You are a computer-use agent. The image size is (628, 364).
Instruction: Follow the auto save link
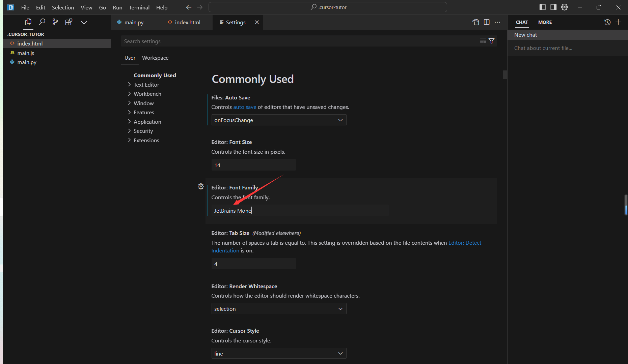(x=245, y=107)
